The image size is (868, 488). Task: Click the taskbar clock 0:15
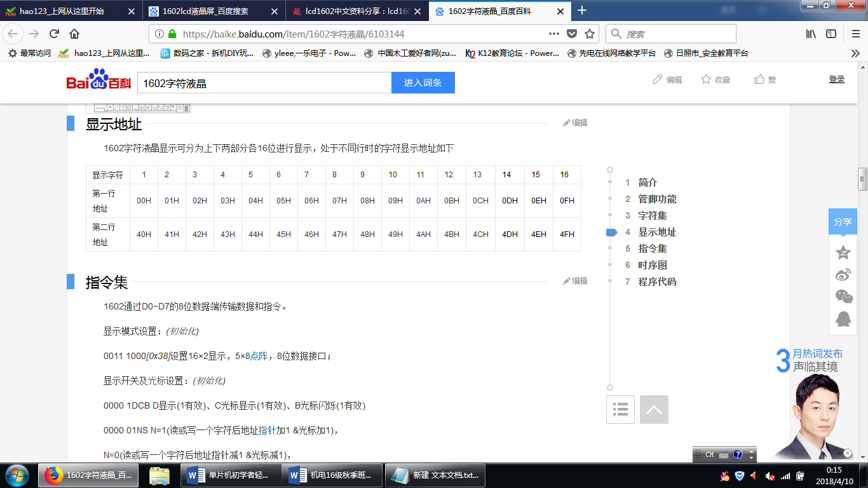click(x=833, y=475)
